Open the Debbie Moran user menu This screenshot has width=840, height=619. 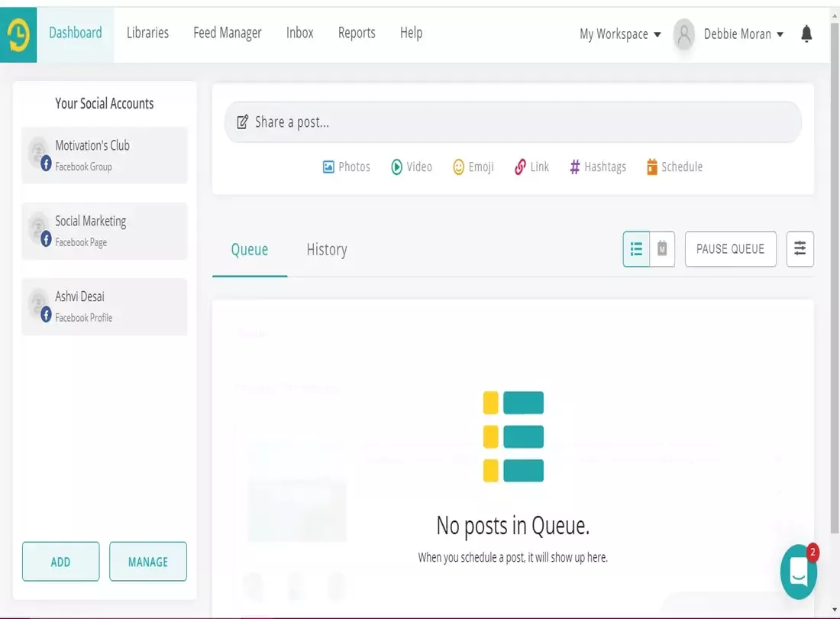click(x=743, y=34)
